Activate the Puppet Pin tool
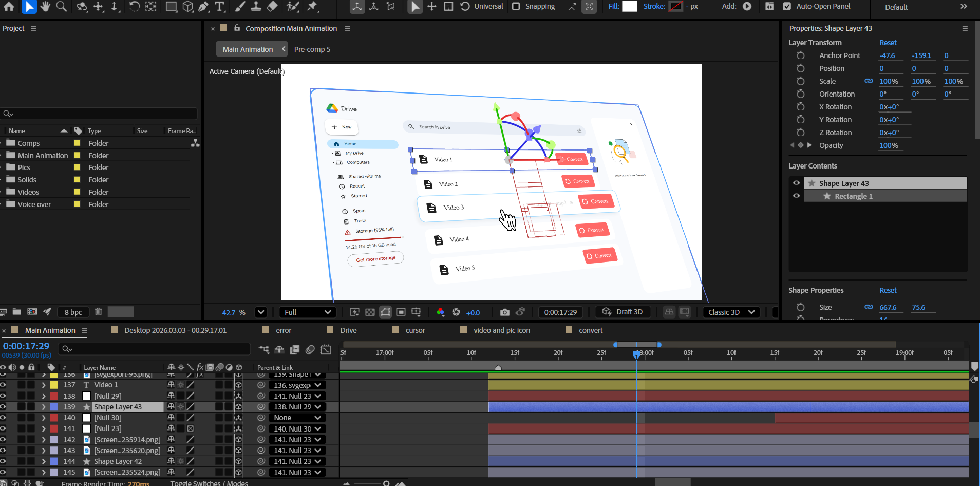Screen dimensions: 980x486 click(x=312, y=6)
